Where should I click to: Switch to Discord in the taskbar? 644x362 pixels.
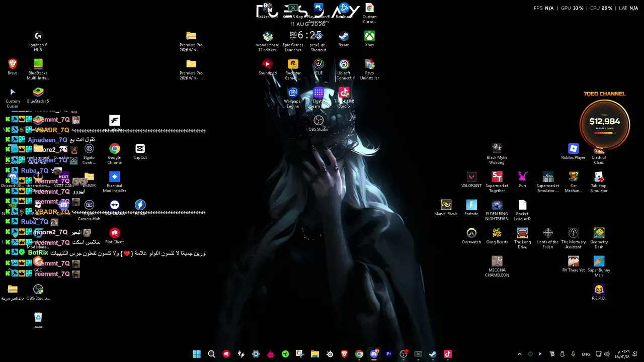pos(374,354)
